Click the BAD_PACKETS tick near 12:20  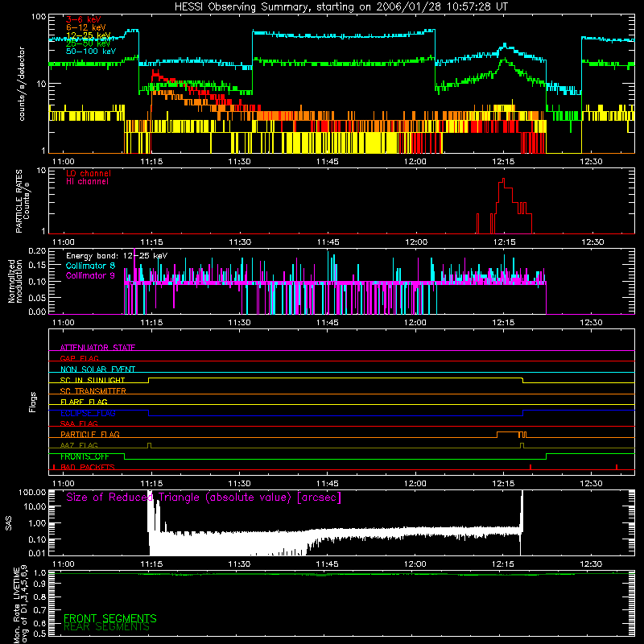(530, 467)
